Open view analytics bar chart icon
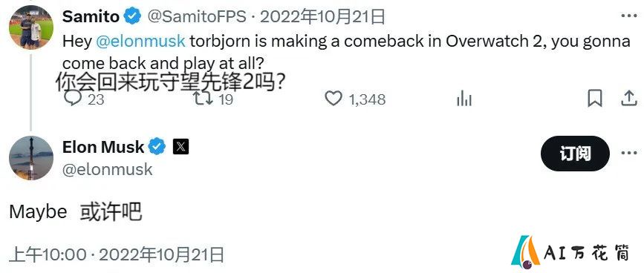Viewport: 644px width, 273px height. (x=464, y=99)
